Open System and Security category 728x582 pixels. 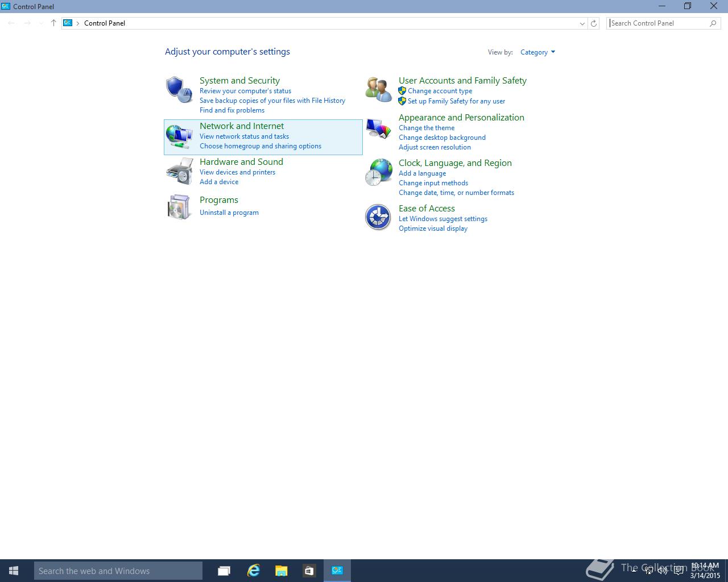pos(239,81)
